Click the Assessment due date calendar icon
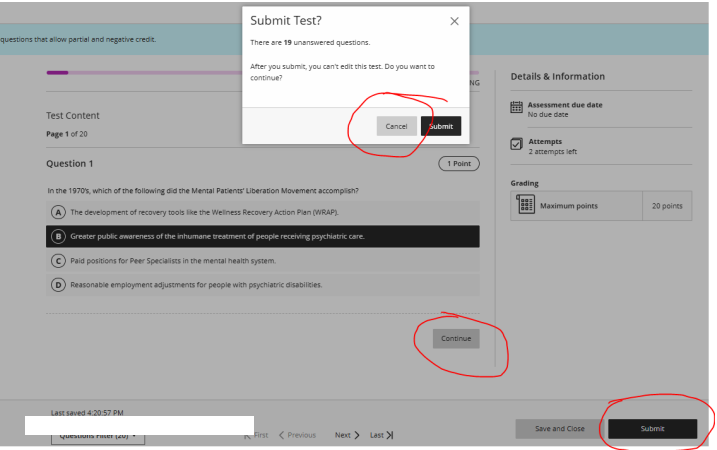717x450 pixels. coord(517,108)
